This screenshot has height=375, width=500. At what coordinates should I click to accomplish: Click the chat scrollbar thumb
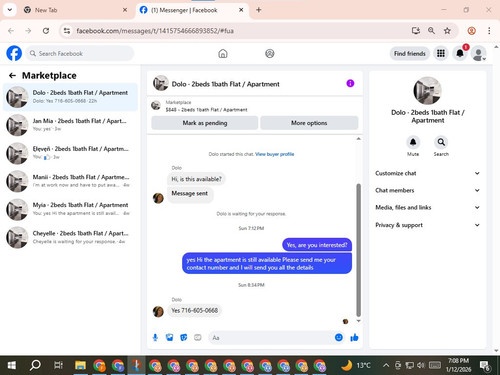point(359,250)
